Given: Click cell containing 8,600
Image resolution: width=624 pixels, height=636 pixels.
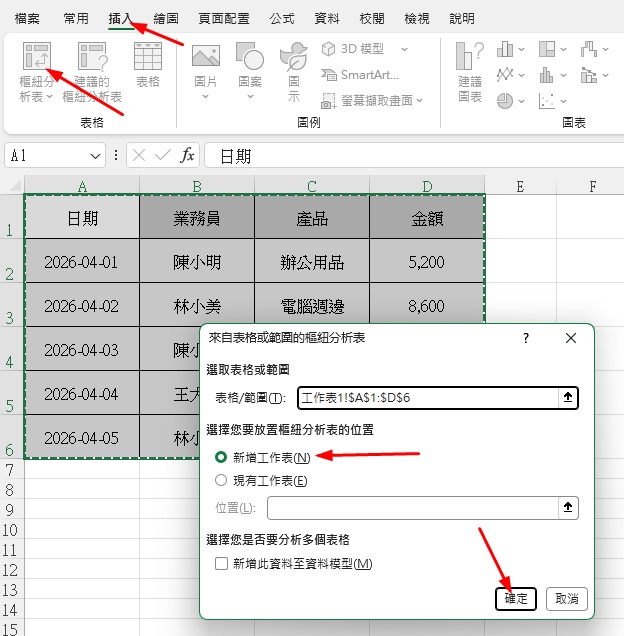Looking at the screenshot, I should (x=426, y=305).
